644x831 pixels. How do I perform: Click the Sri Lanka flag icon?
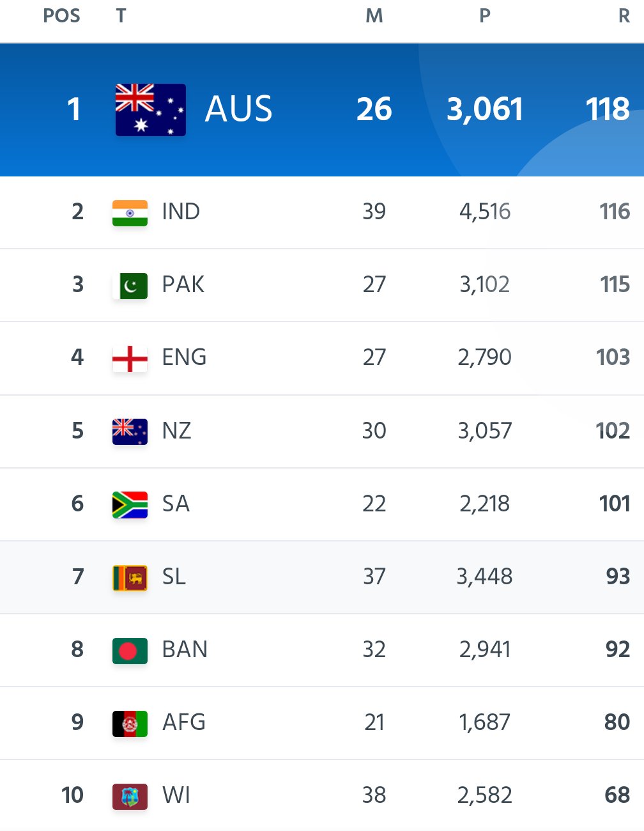coord(130,578)
